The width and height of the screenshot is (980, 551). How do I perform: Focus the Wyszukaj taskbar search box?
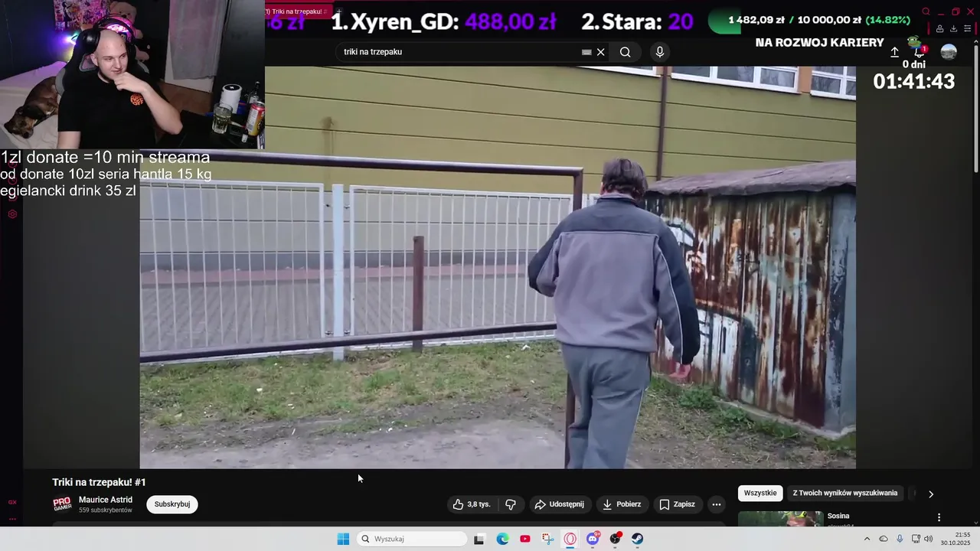pos(412,539)
